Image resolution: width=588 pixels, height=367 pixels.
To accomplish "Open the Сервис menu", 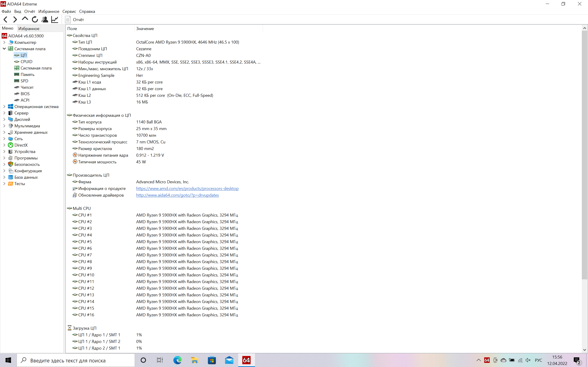I will point(69,11).
